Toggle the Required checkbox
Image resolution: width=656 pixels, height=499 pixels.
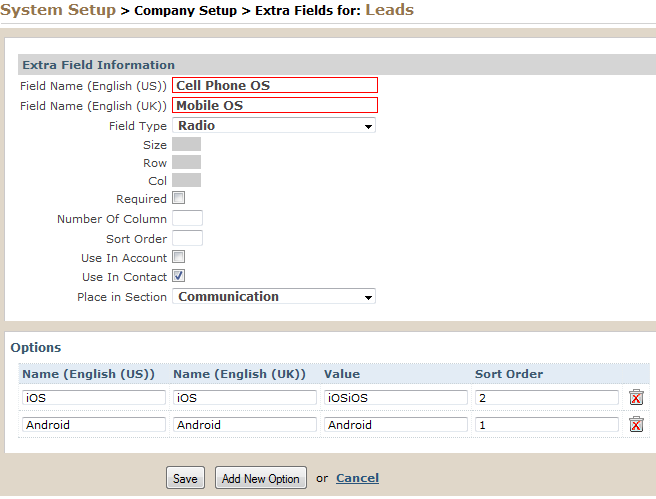(179, 198)
